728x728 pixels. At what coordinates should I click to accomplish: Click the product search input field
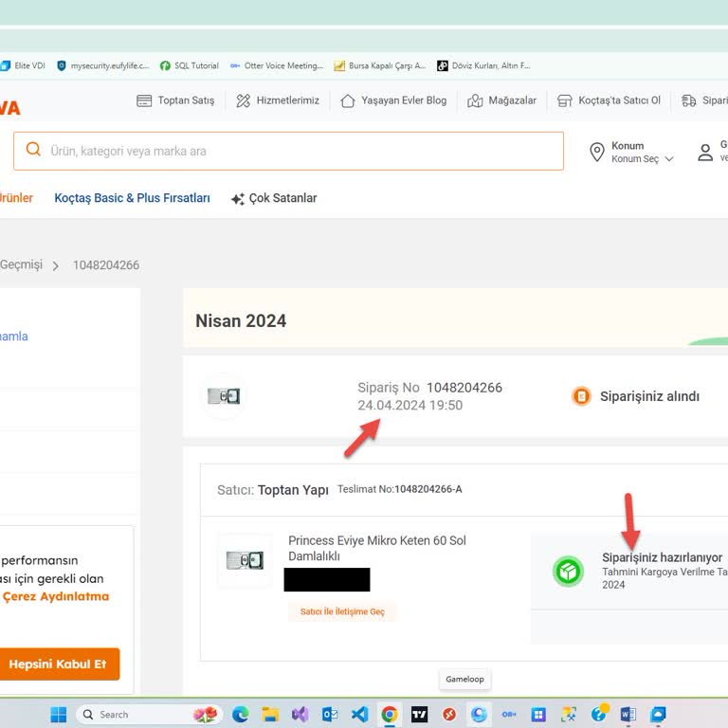click(x=288, y=151)
